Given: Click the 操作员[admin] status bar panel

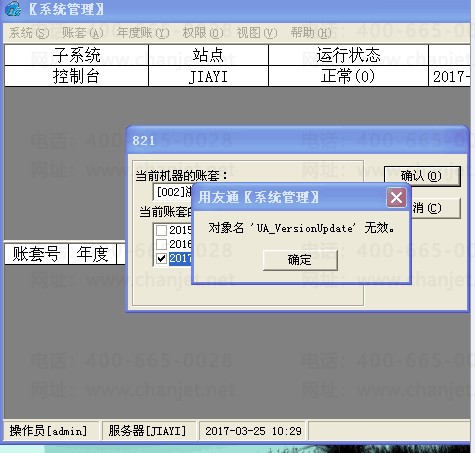Looking at the screenshot, I should (49, 431).
